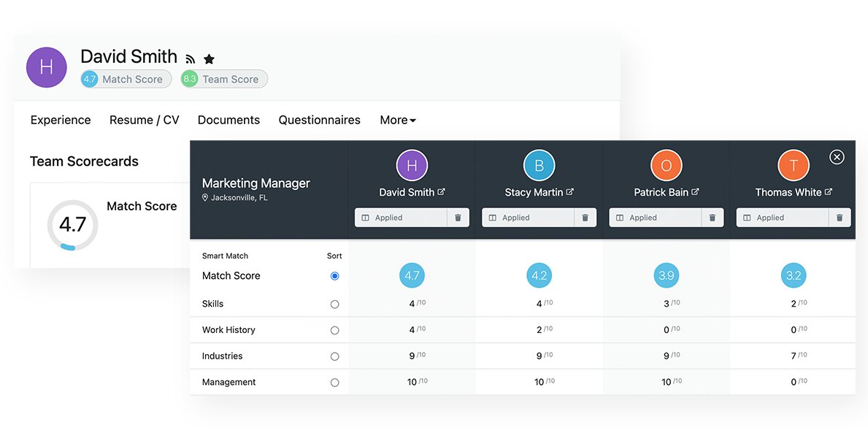
Task: Close the comparison panel with X icon
Action: click(837, 157)
